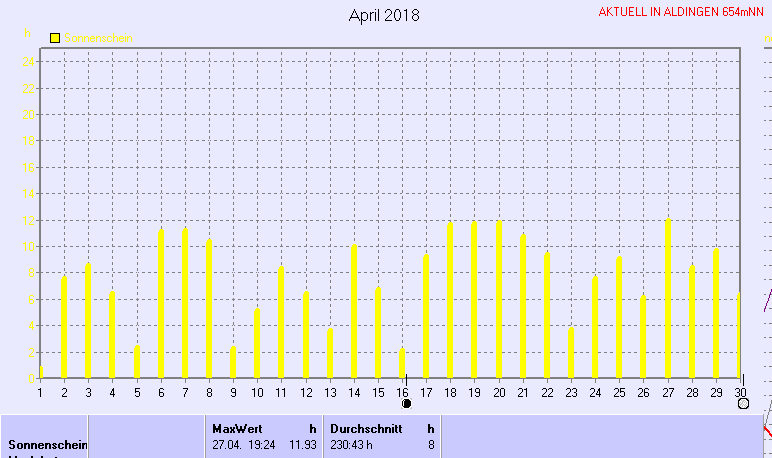Click the Sonnenschein legend label
The image size is (772, 458).
(100, 38)
